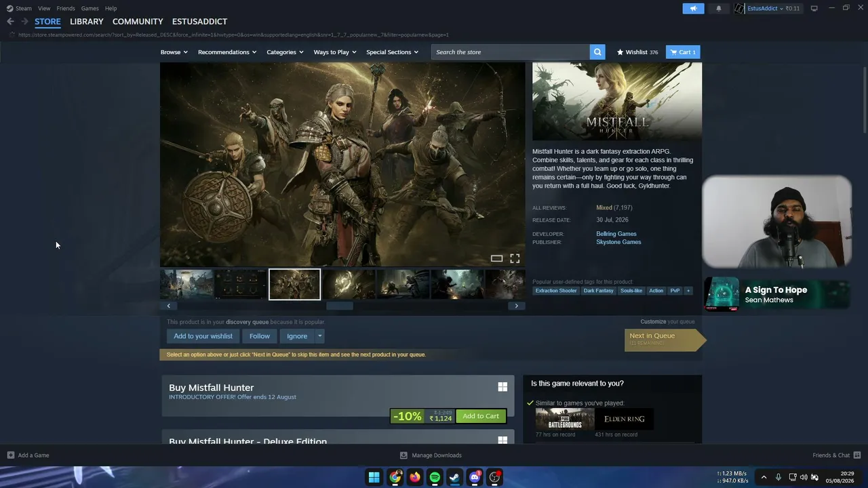Expand the screenshot to fullscreen
The width and height of the screenshot is (868, 488).
click(515, 258)
